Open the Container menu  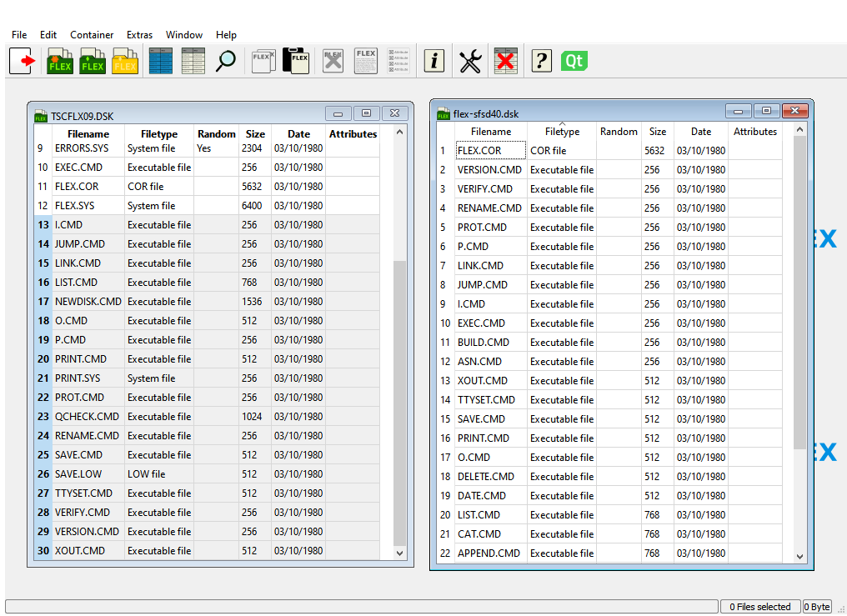92,34
